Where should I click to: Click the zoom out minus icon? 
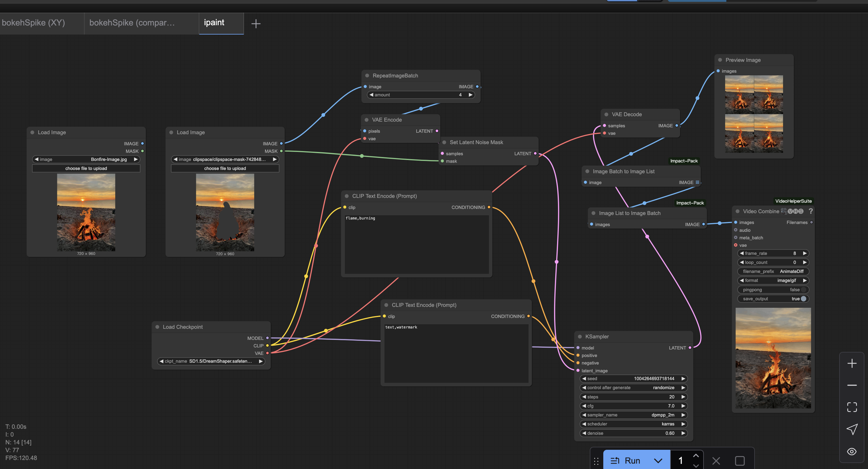(851, 385)
